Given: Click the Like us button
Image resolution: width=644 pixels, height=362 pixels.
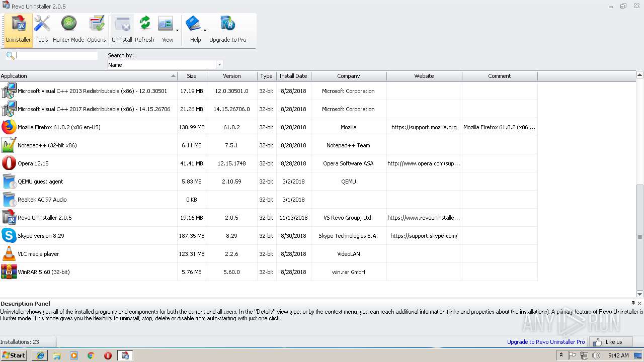Looking at the screenshot, I should tap(611, 342).
